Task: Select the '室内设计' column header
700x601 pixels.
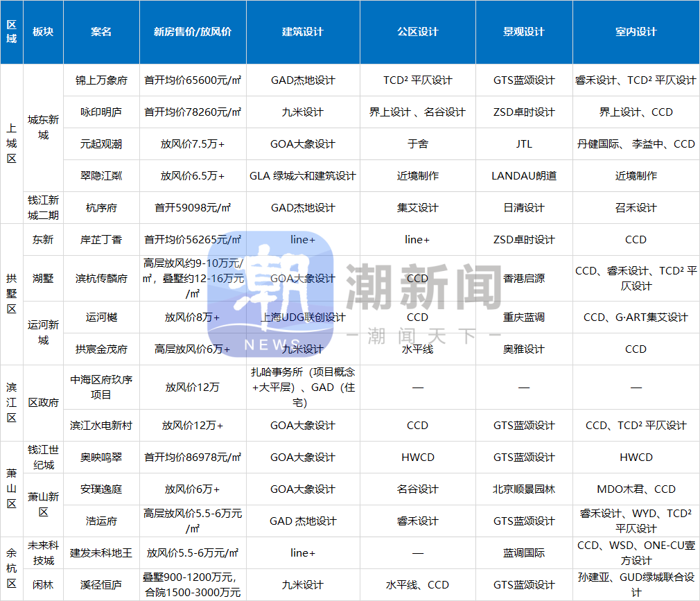Action: (x=636, y=32)
